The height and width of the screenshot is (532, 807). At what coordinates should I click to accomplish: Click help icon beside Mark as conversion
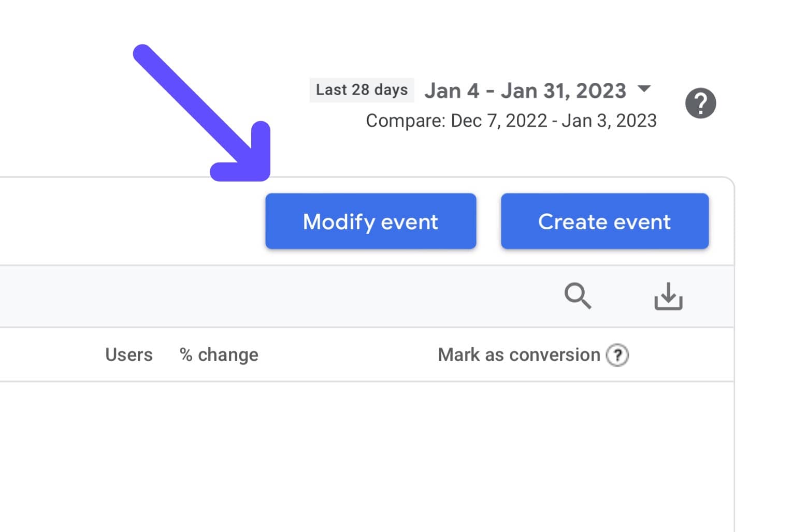click(617, 356)
